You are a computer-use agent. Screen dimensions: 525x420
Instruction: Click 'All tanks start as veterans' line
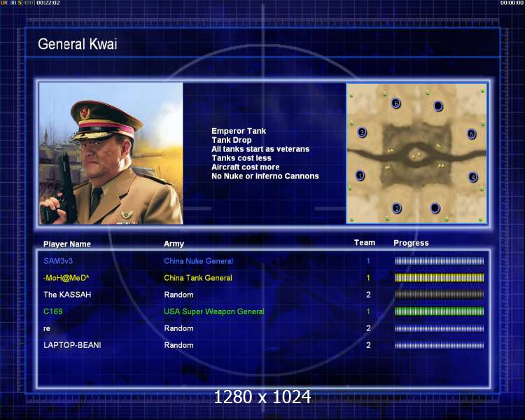(260, 149)
